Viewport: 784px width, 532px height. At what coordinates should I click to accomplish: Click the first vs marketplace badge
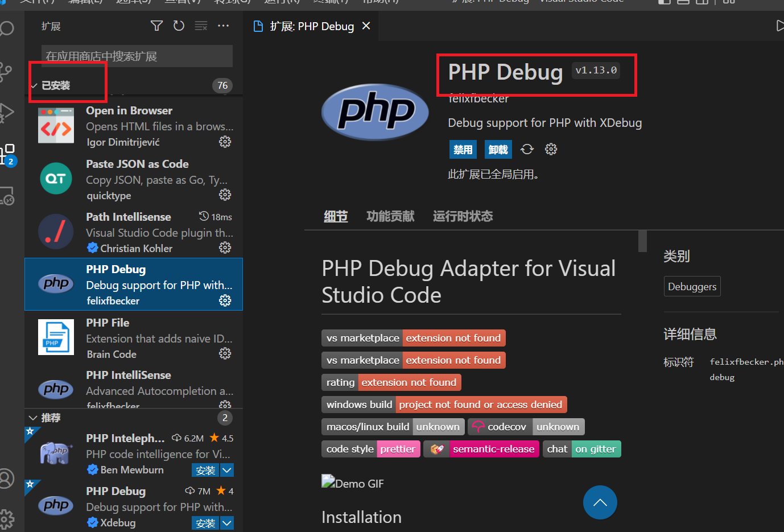(x=414, y=338)
